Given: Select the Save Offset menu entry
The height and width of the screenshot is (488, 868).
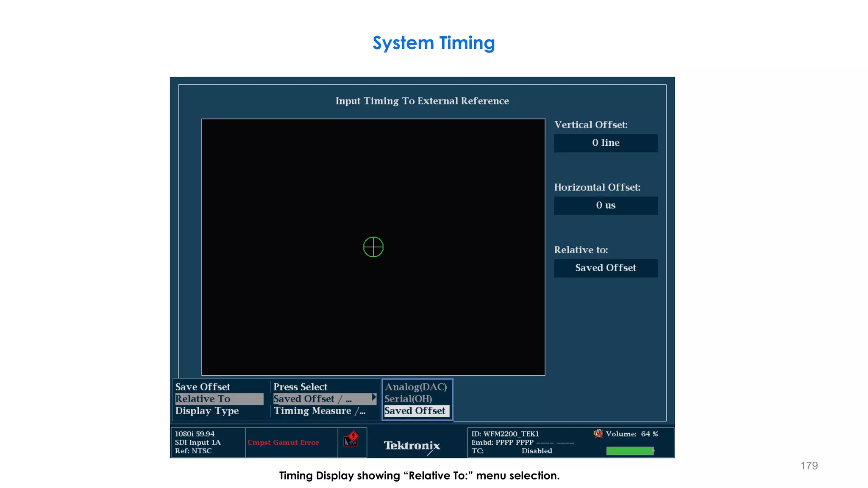Looking at the screenshot, I should 203,387.
